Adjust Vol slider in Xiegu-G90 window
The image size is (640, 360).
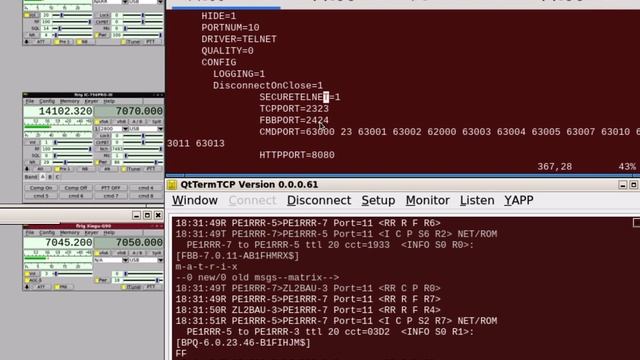(x=73, y=273)
